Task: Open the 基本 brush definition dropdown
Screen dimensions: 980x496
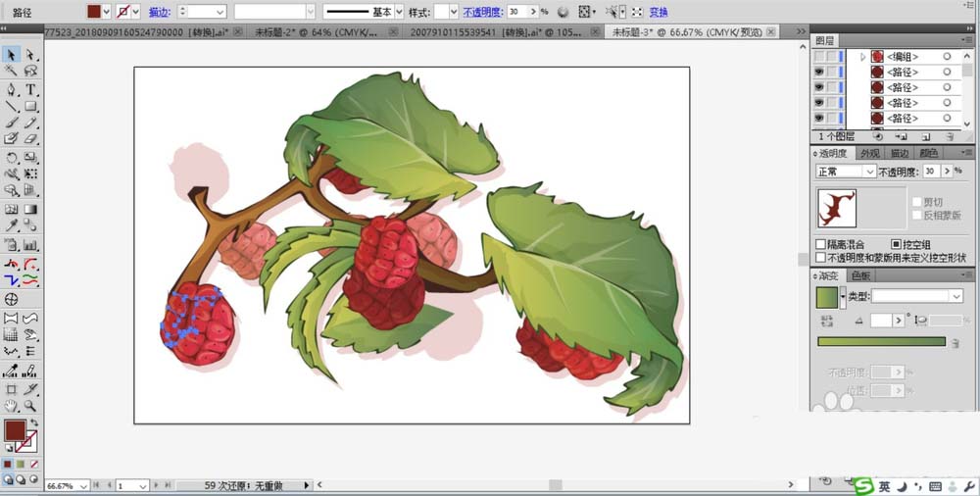Action: [400, 11]
